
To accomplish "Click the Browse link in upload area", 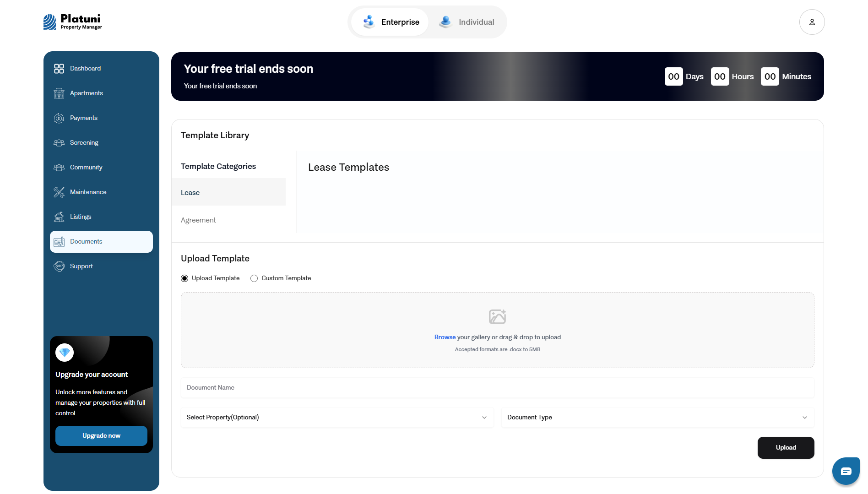I will pyautogui.click(x=445, y=337).
